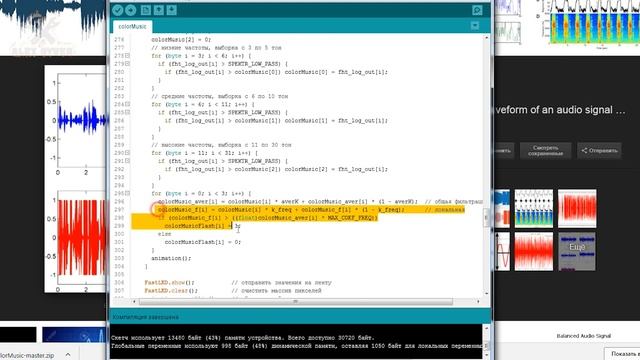The height and width of the screenshot is (360, 640).
Task: Click 'colorMusicFlash[i] = 0;' on line 301
Action: [x=202, y=242]
